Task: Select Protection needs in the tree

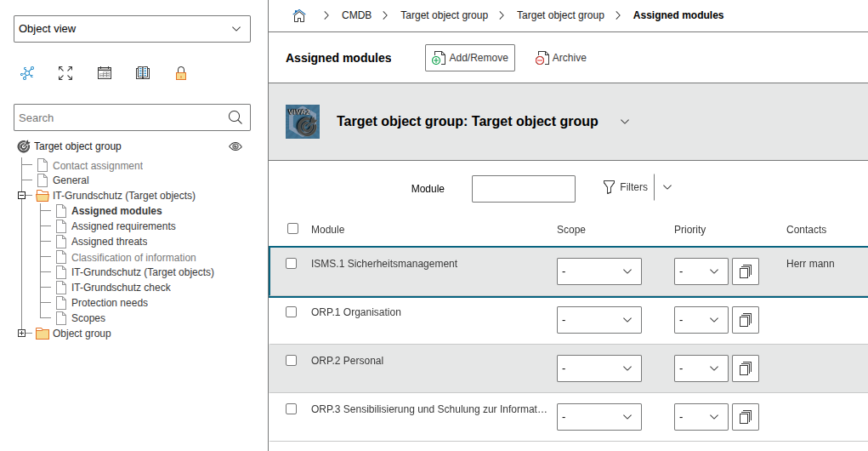Action: (110, 303)
